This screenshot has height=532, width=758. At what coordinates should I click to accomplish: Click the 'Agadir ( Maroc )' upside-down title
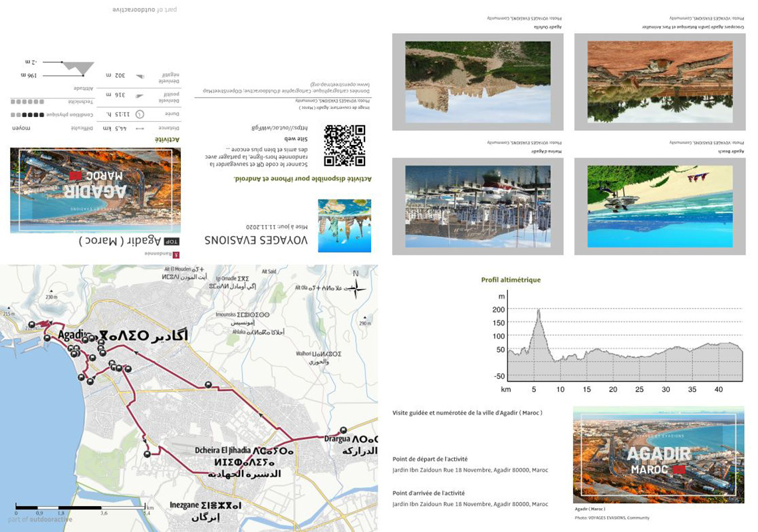click(120, 240)
